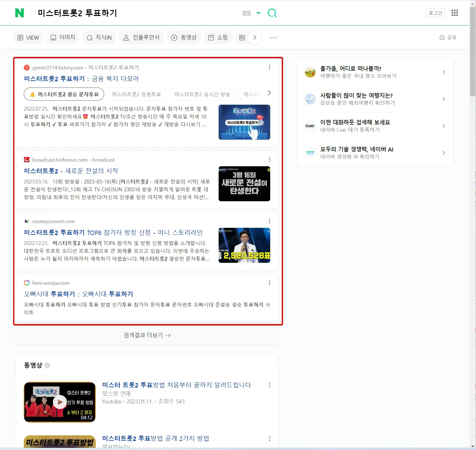Open the on-screen keyboard icon
The height and width of the screenshot is (450, 476).
[246, 13]
